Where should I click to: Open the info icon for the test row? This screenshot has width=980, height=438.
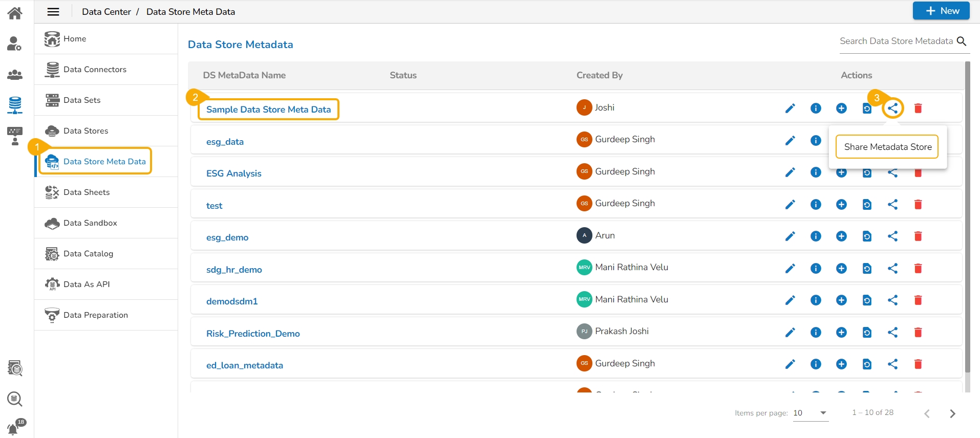coord(816,205)
